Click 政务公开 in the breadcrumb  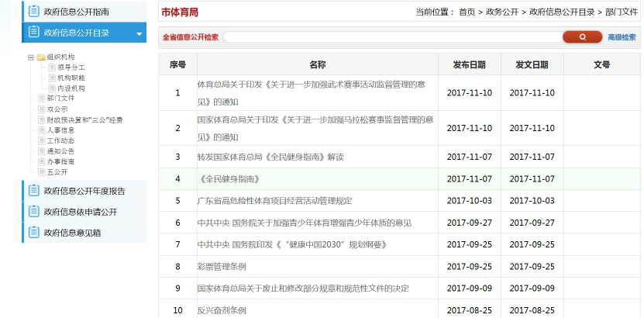pos(502,12)
